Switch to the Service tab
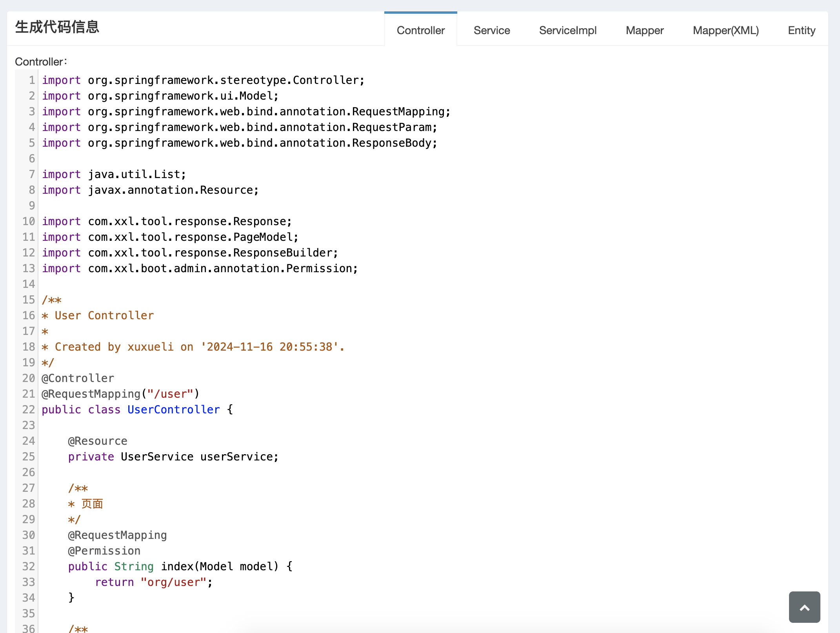This screenshot has width=840, height=633. tap(492, 30)
